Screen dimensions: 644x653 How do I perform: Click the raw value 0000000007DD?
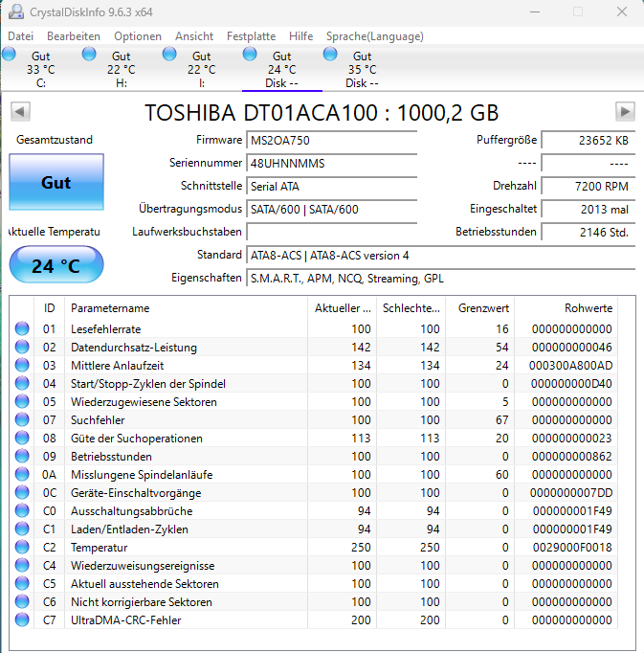pyautogui.click(x=571, y=493)
